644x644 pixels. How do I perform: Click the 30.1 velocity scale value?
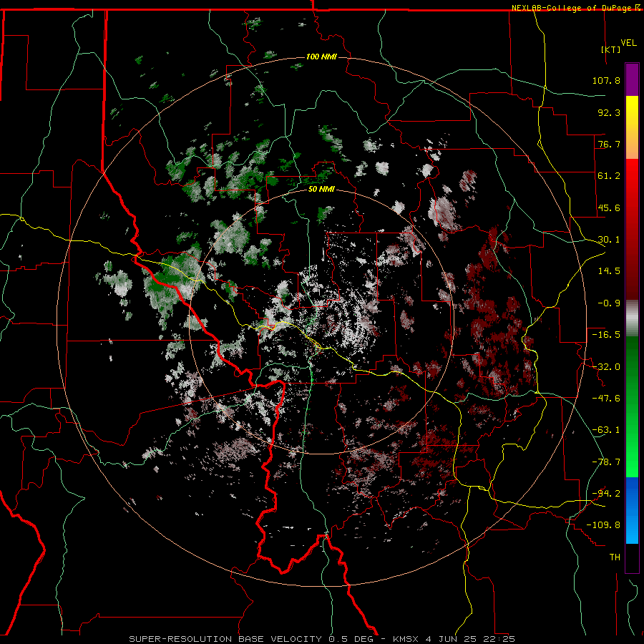pyautogui.click(x=609, y=240)
